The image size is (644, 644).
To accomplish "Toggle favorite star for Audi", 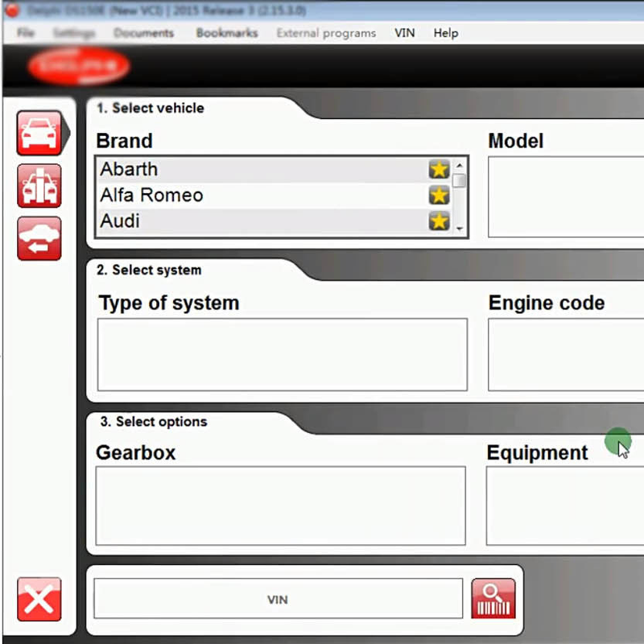I will (x=439, y=221).
